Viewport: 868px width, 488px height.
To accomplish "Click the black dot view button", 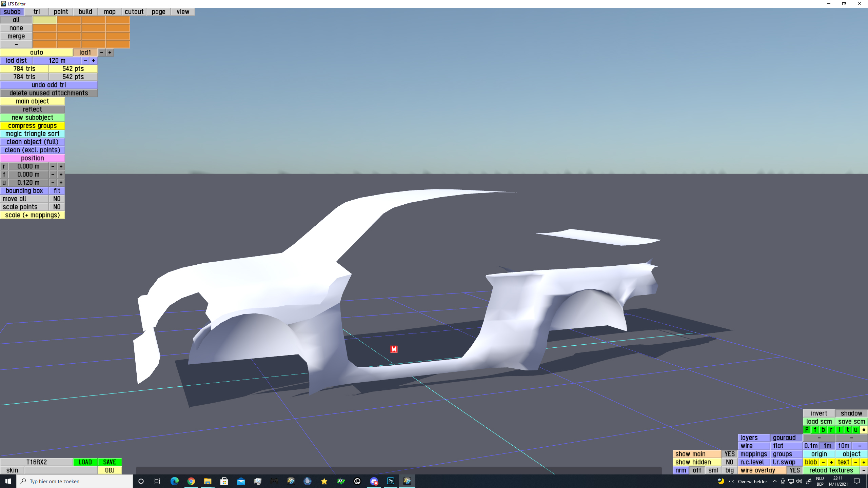I will point(864,430).
